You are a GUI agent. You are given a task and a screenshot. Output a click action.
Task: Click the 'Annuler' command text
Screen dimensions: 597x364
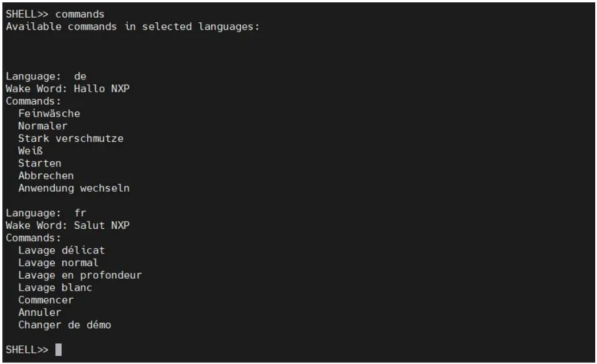(39, 312)
